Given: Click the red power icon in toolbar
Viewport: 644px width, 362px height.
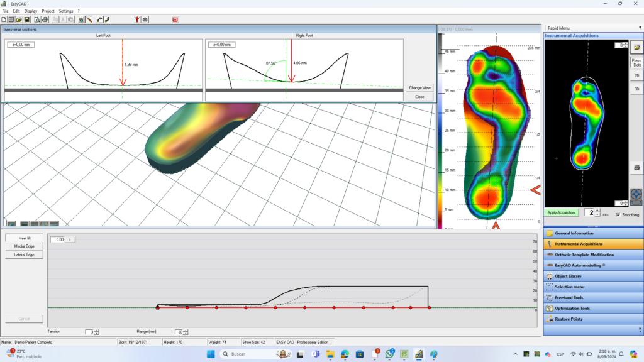Looking at the screenshot, I should (175, 19).
